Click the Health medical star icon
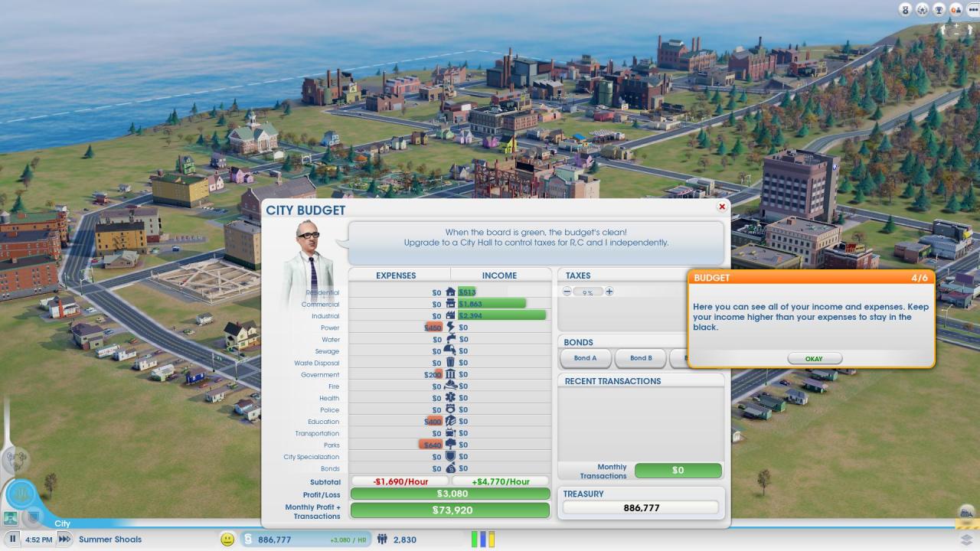Screen dimensions: 980x551 tap(450, 398)
